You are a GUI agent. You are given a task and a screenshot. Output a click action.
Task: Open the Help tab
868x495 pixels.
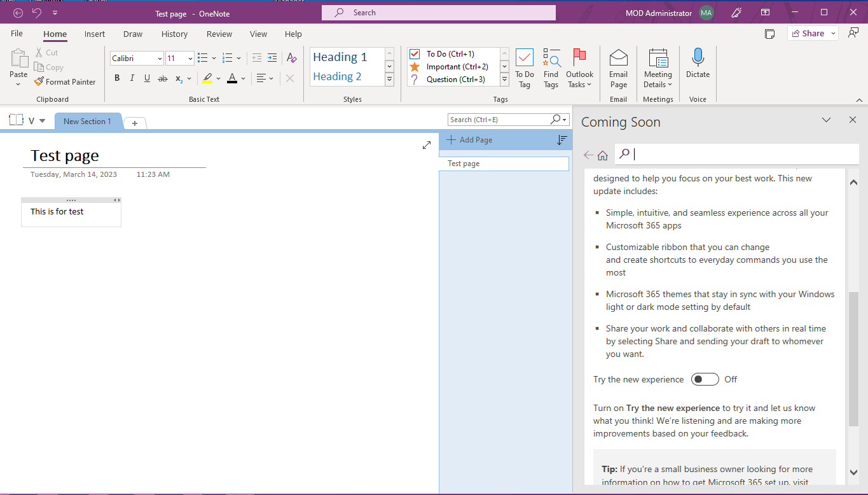tap(293, 34)
